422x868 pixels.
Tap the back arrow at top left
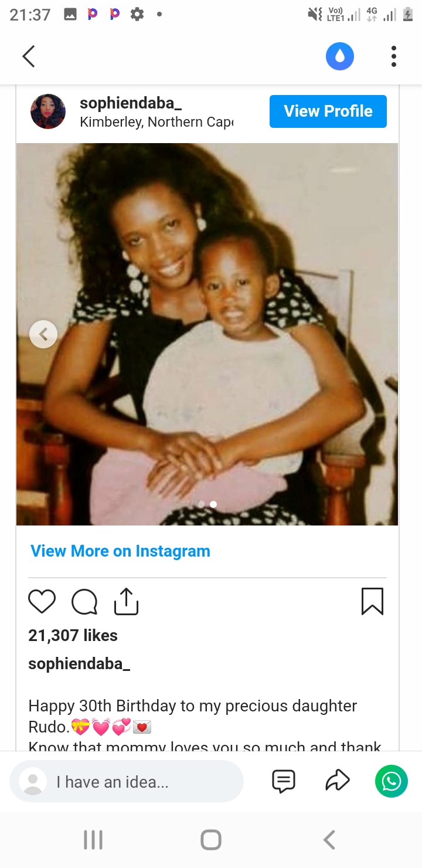pos(29,56)
